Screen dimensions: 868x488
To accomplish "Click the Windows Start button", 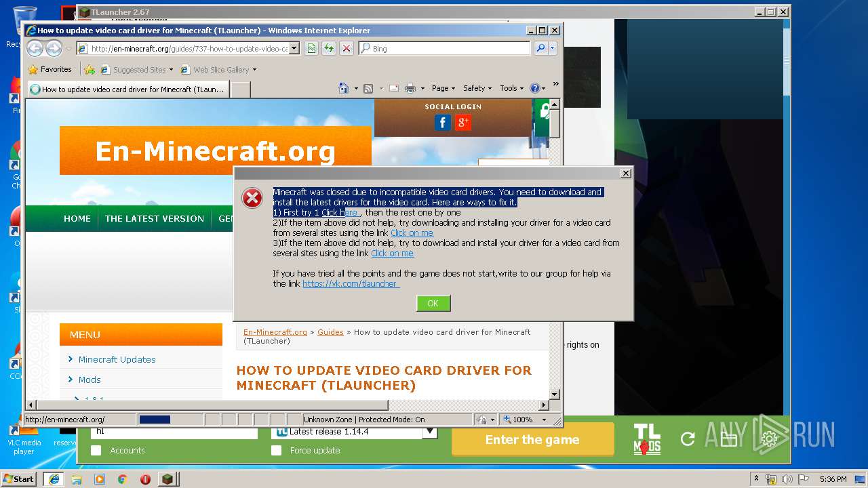I will 18,479.
